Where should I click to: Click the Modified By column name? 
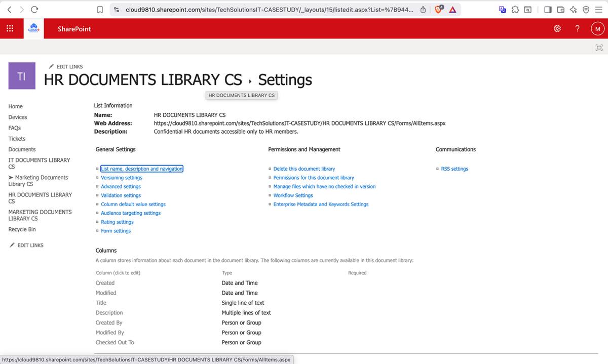point(109,333)
